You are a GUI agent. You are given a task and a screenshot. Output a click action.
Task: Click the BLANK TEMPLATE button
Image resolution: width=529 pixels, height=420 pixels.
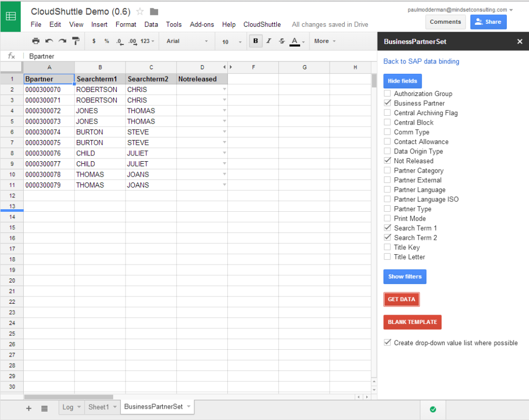[x=412, y=322]
